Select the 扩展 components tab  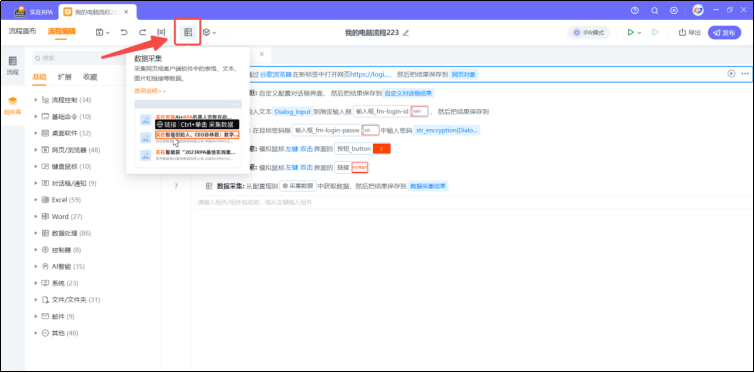tap(65, 77)
